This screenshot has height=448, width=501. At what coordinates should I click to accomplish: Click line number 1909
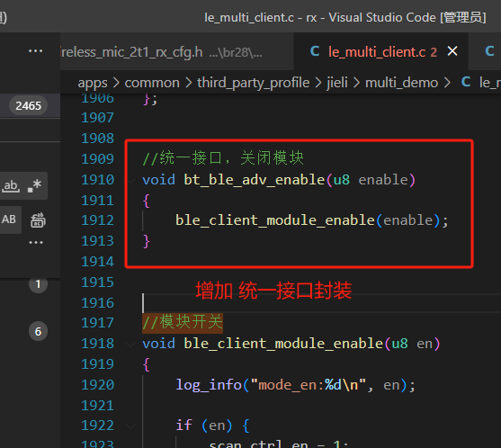[97, 159]
